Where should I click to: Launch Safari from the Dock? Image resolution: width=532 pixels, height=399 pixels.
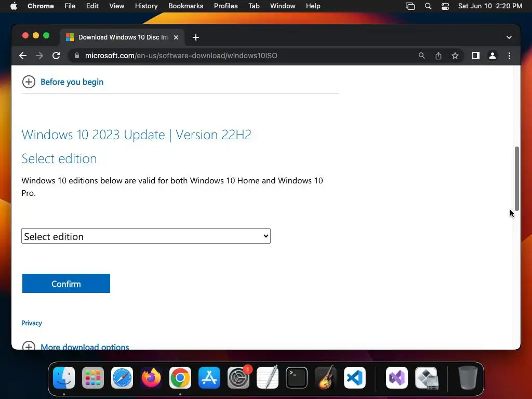pos(122,378)
